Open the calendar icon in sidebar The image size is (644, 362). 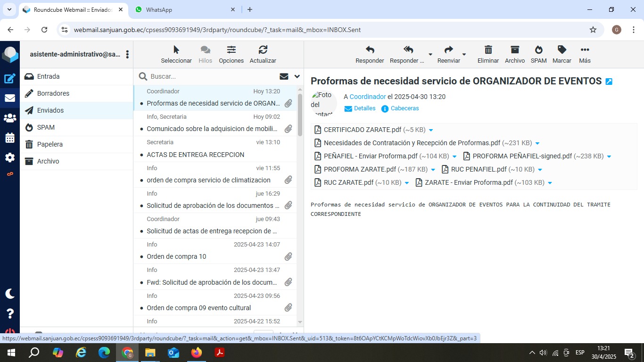[9, 138]
